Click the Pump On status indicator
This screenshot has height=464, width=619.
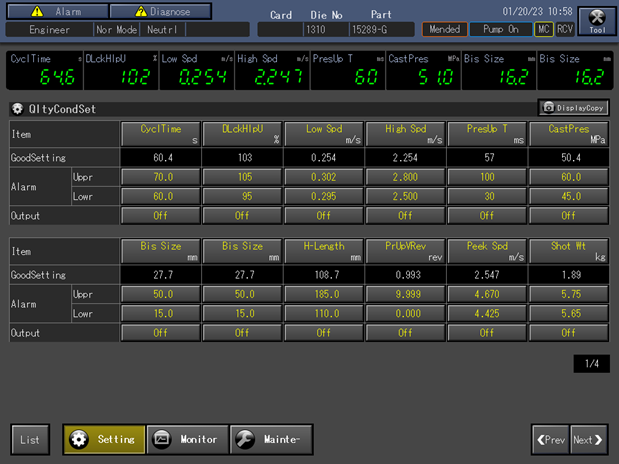[500, 30]
